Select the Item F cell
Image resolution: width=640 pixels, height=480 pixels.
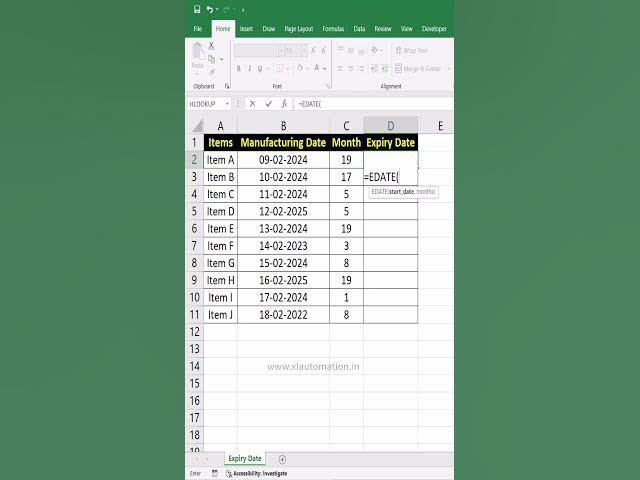[220, 246]
